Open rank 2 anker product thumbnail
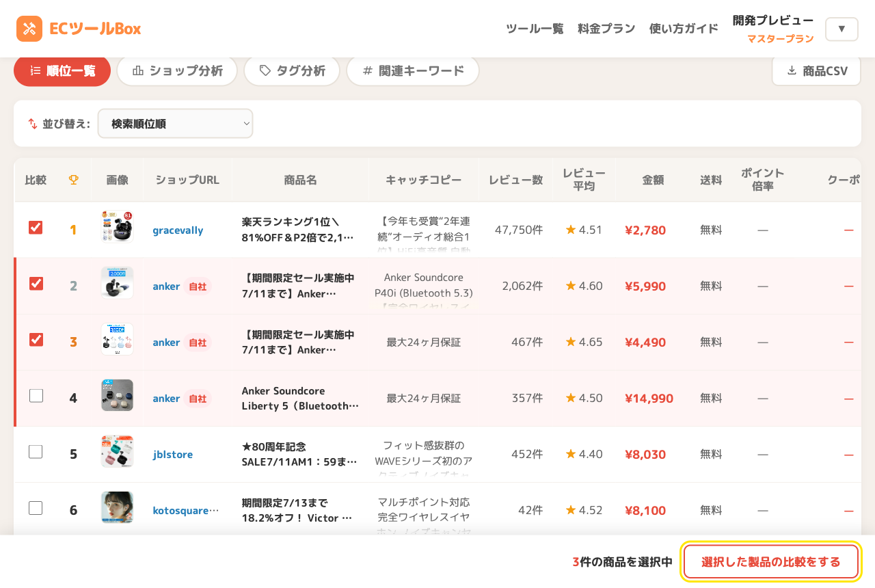Viewport: 875px width, 588px height. coord(117,283)
